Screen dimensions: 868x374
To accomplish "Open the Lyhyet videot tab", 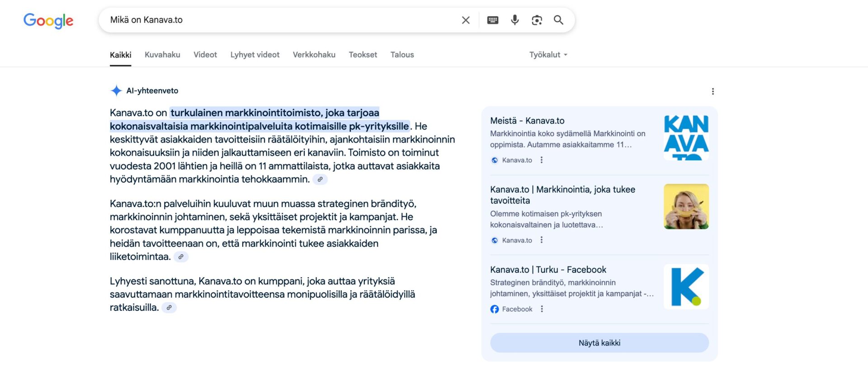I will tap(255, 55).
